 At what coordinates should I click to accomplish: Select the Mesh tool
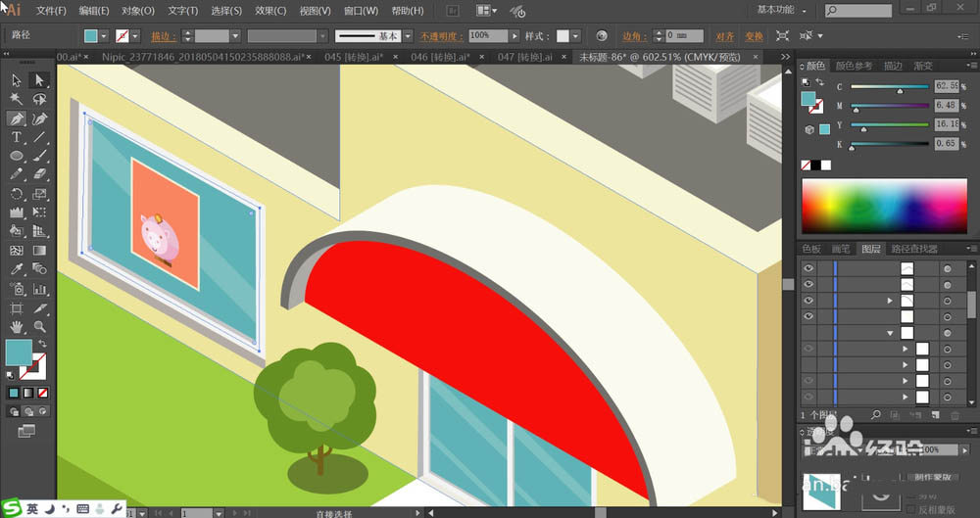[x=17, y=251]
